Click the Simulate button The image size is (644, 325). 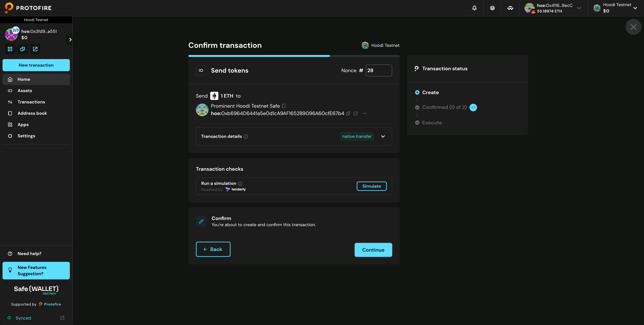click(372, 186)
